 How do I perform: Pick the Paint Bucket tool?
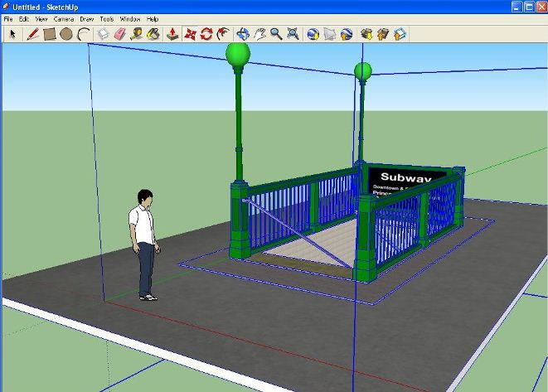click(153, 34)
